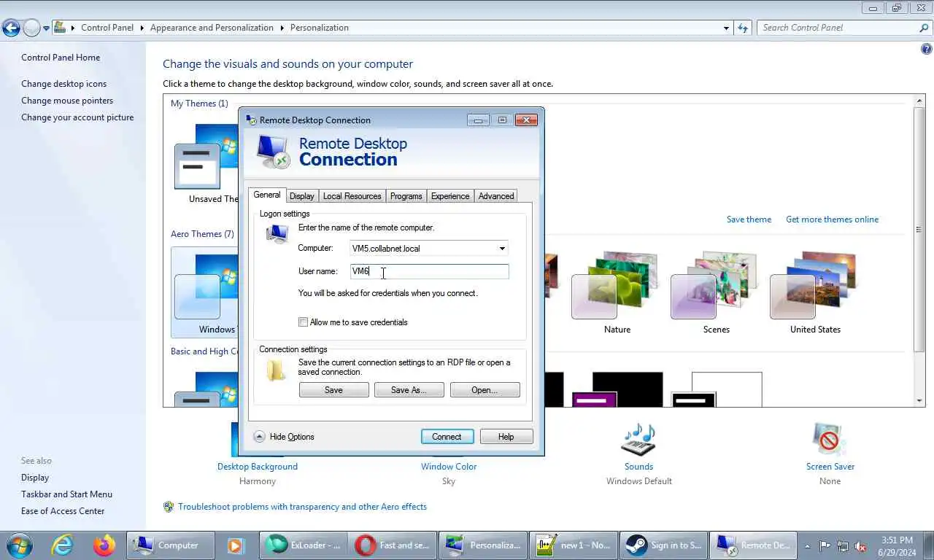934x560 pixels.
Task: Go to Control Panel Home
Action: click(61, 58)
